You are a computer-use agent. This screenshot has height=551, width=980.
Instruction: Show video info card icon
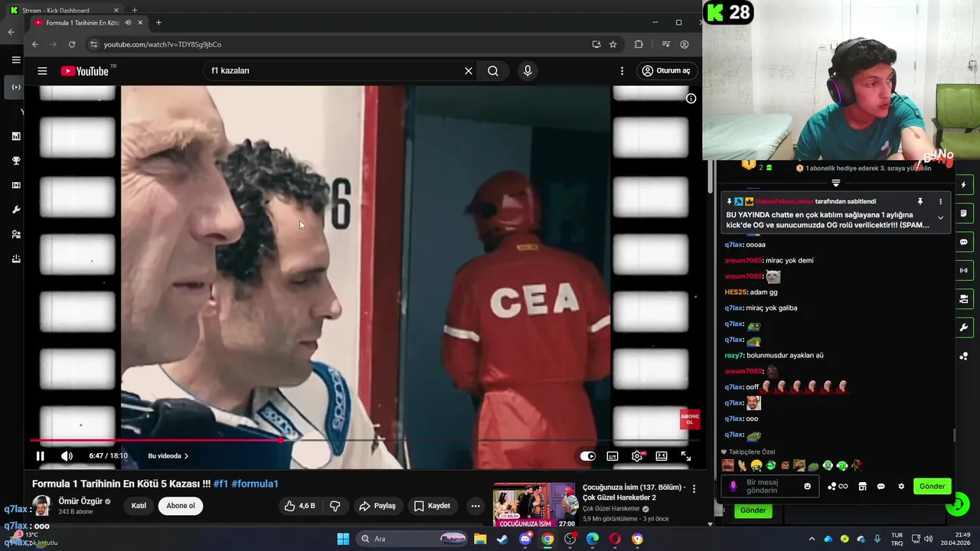click(x=691, y=99)
